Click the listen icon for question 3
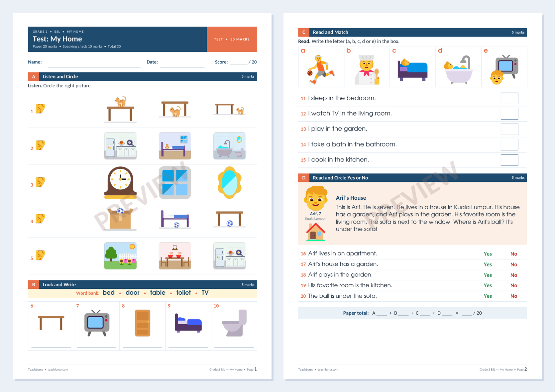This screenshot has height=392, width=555. point(40,182)
